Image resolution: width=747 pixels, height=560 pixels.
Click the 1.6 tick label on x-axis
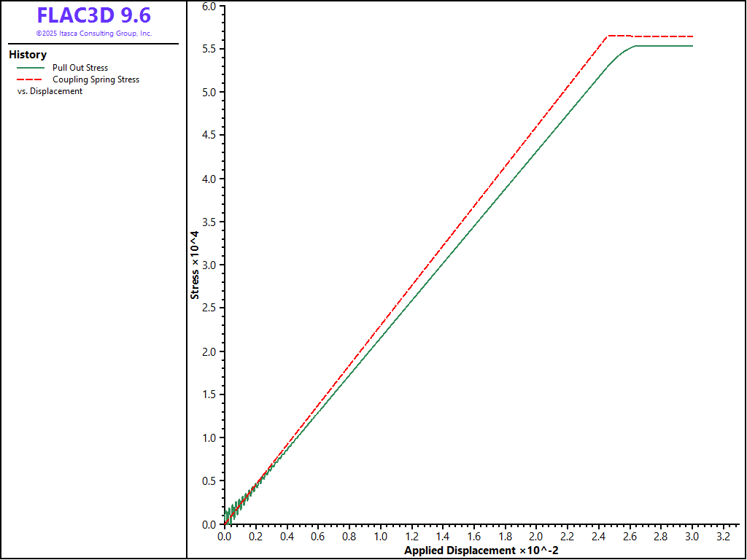(x=473, y=536)
